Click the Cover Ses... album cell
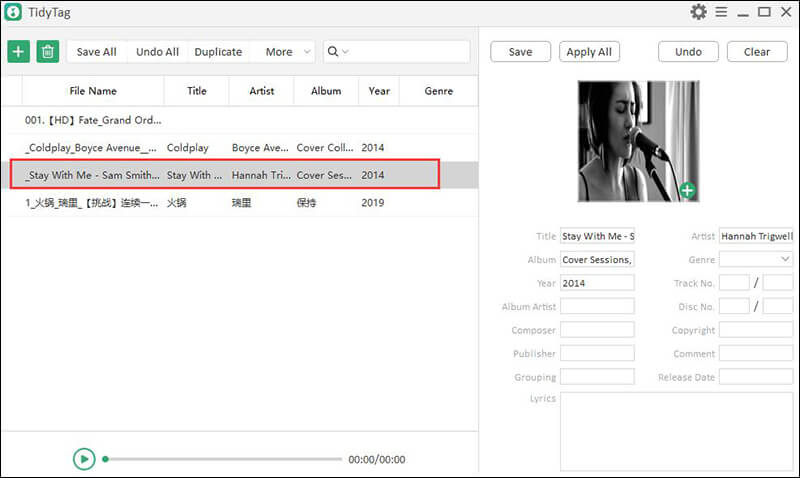 point(324,175)
